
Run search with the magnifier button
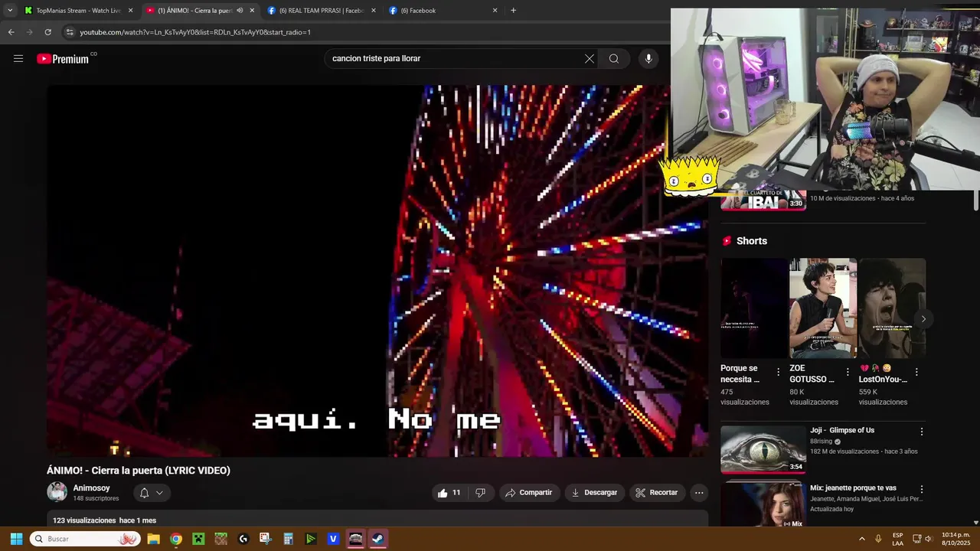coord(614,59)
